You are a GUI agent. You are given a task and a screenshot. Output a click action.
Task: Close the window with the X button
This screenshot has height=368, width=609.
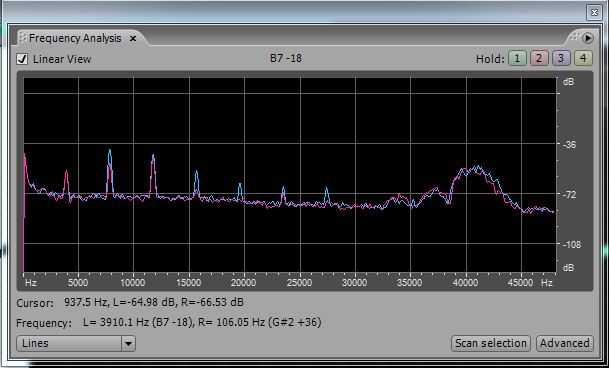(594, 12)
